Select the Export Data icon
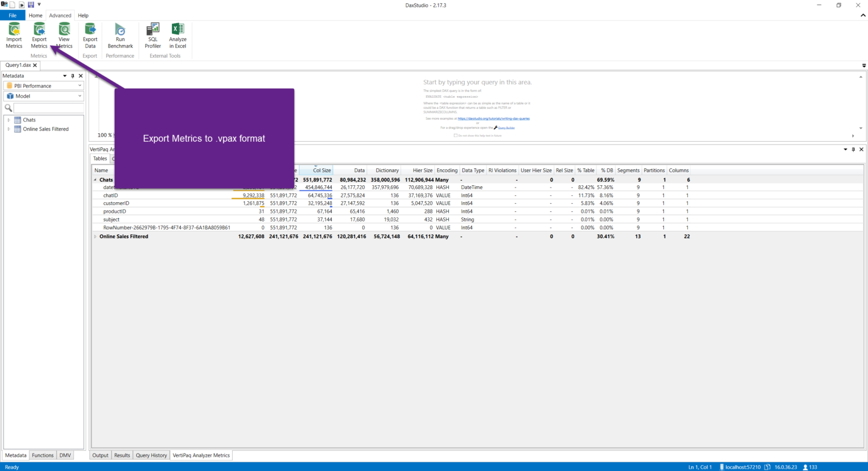The height and width of the screenshot is (471, 868). tap(90, 34)
